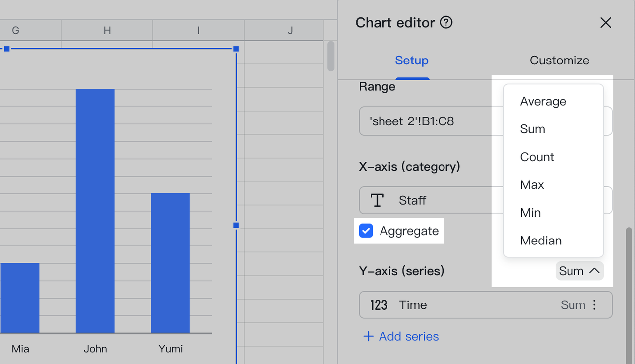Open the three-dot menu on Time series
Image resolution: width=635 pixels, height=364 pixels.
coord(594,304)
